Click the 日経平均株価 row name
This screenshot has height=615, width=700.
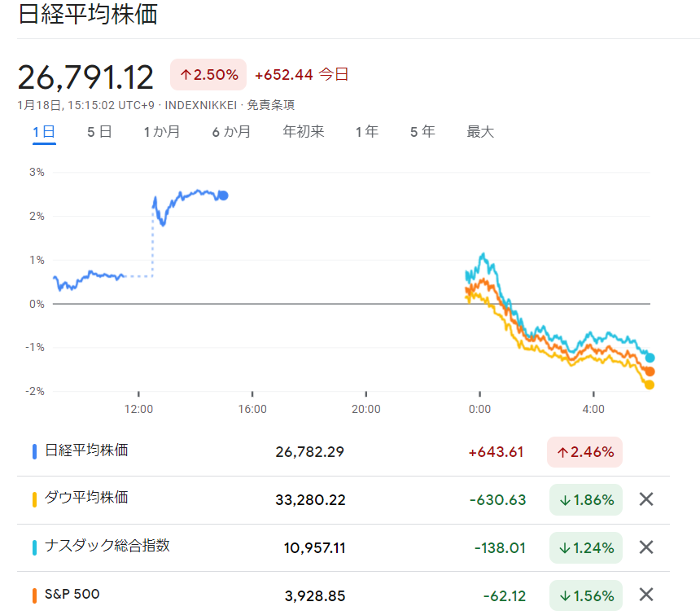[x=86, y=450]
